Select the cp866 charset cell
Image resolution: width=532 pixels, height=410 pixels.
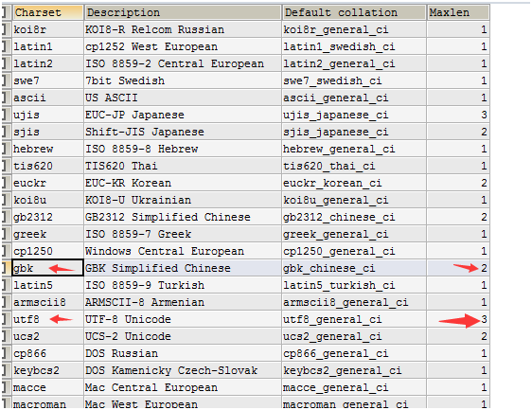[48, 353]
